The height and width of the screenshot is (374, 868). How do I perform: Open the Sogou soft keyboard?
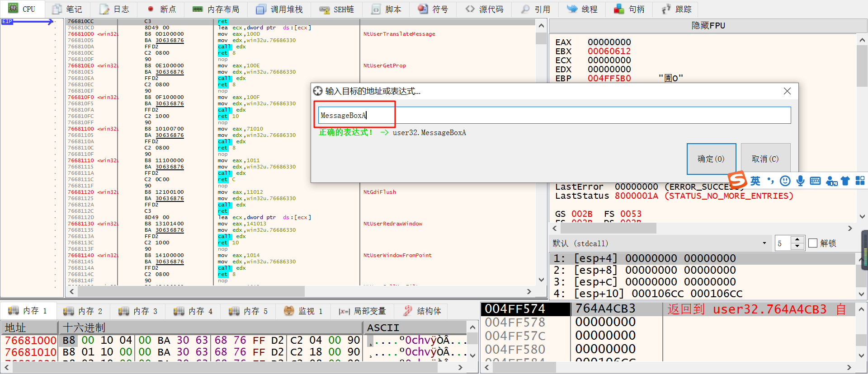[815, 181]
